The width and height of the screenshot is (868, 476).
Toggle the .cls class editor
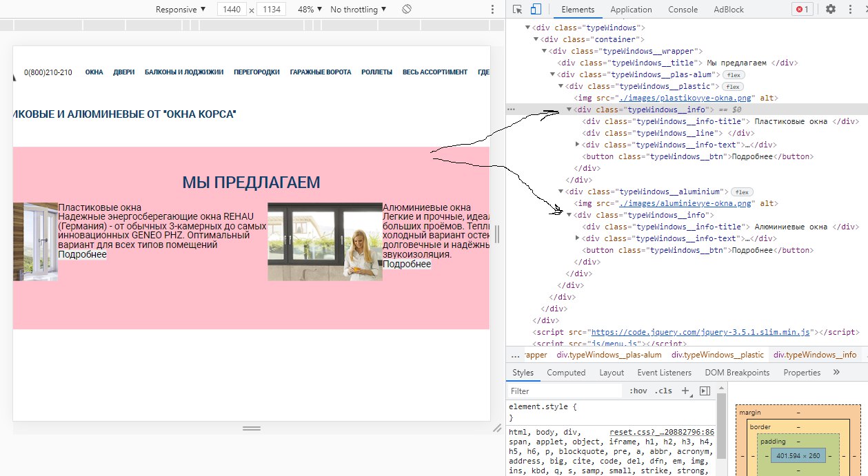coord(663,391)
